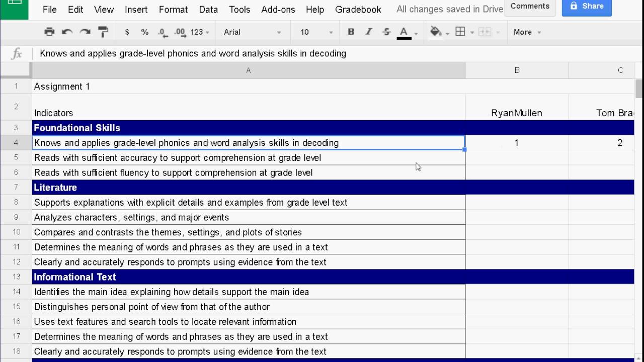644x362 pixels.
Task: Open more number formats 123 dropdown
Action: tap(200, 32)
